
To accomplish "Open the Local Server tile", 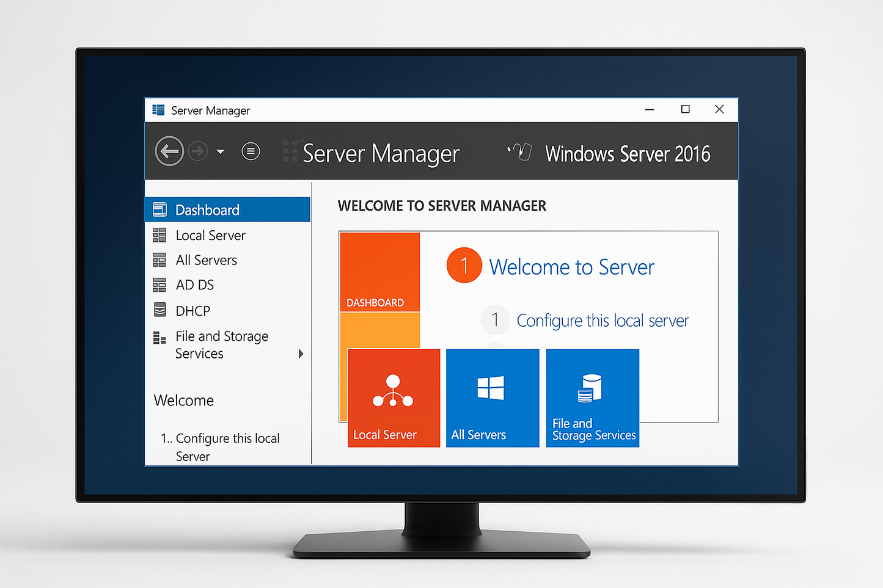I will tap(393, 397).
